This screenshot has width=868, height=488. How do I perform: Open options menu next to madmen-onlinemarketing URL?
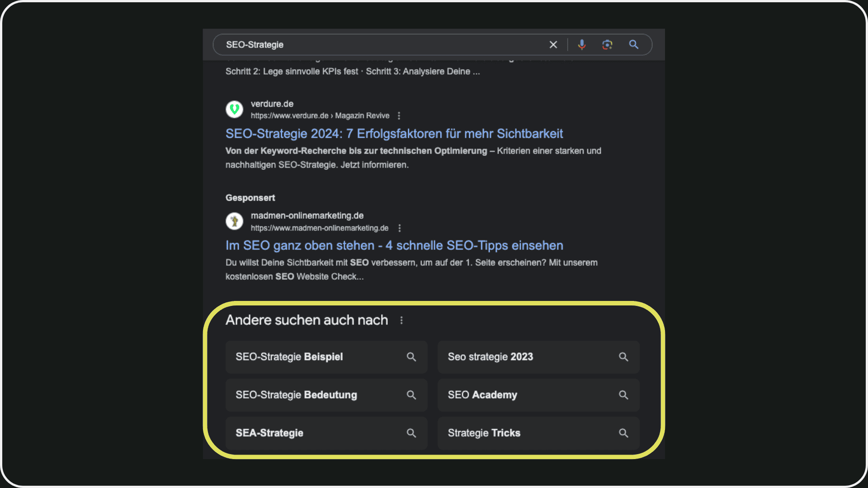pyautogui.click(x=399, y=228)
